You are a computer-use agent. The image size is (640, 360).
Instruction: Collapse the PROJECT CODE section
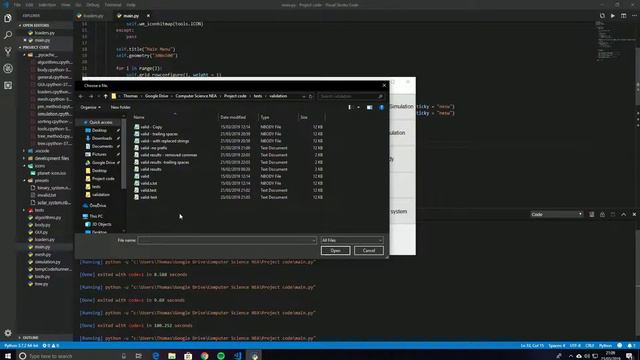tap(36, 47)
